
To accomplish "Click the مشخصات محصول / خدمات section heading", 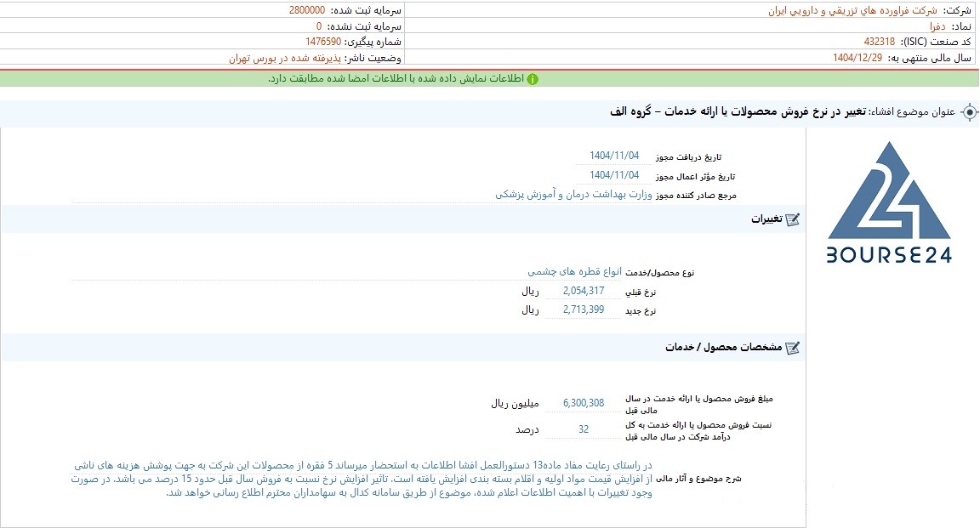I will 724,348.
